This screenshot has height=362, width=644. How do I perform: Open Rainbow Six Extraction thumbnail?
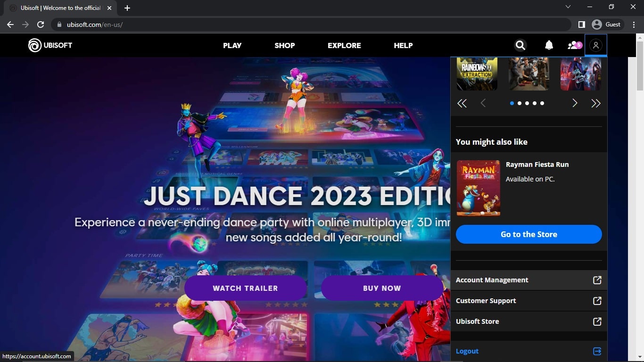(x=477, y=74)
